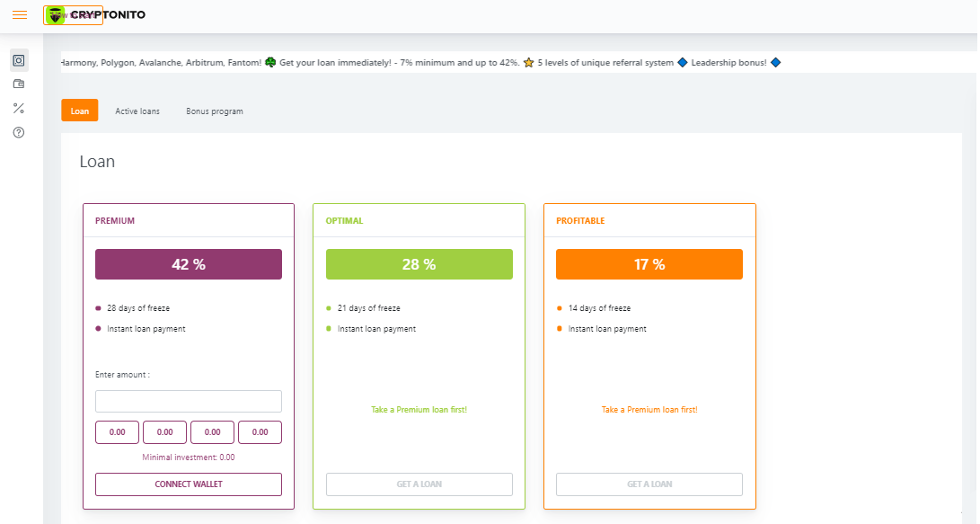Switch to the Loan tab

(x=79, y=111)
